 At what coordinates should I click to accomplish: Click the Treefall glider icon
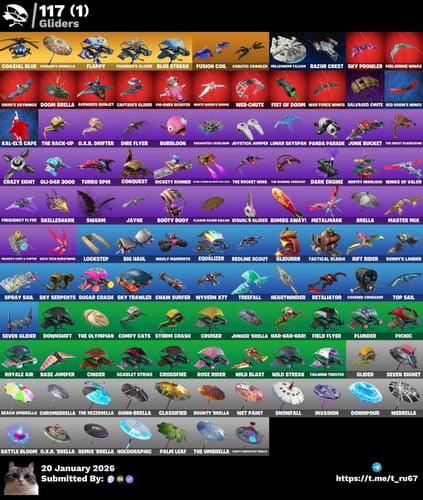pos(250,282)
